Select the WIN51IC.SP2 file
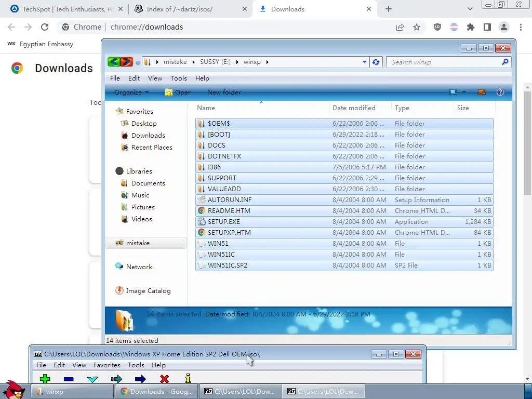The width and height of the screenshot is (532, 399). (x=344, y=265)
